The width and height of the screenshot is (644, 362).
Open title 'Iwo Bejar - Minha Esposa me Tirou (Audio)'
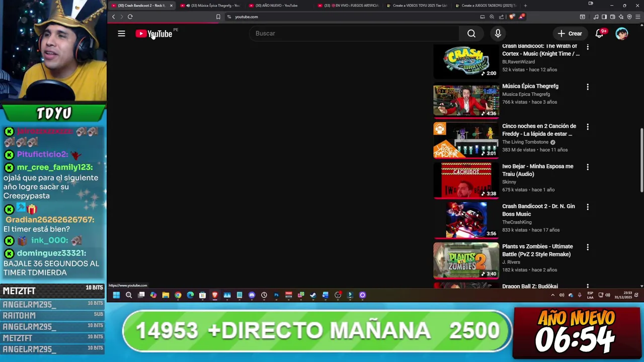[538, 170]
